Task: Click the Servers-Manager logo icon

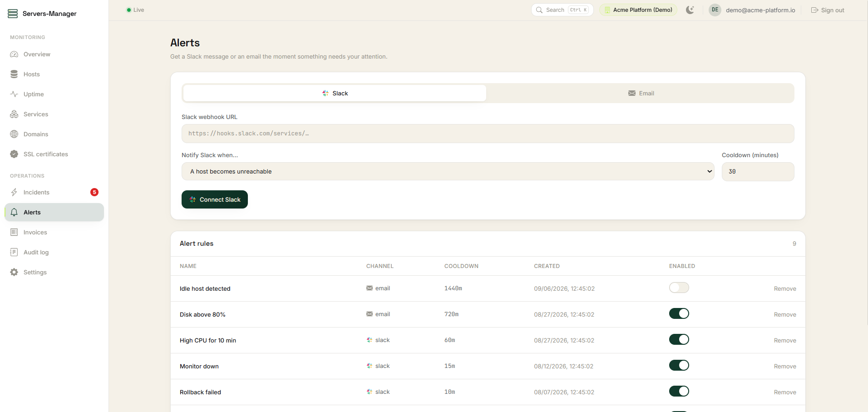Action: coord(13,14)
